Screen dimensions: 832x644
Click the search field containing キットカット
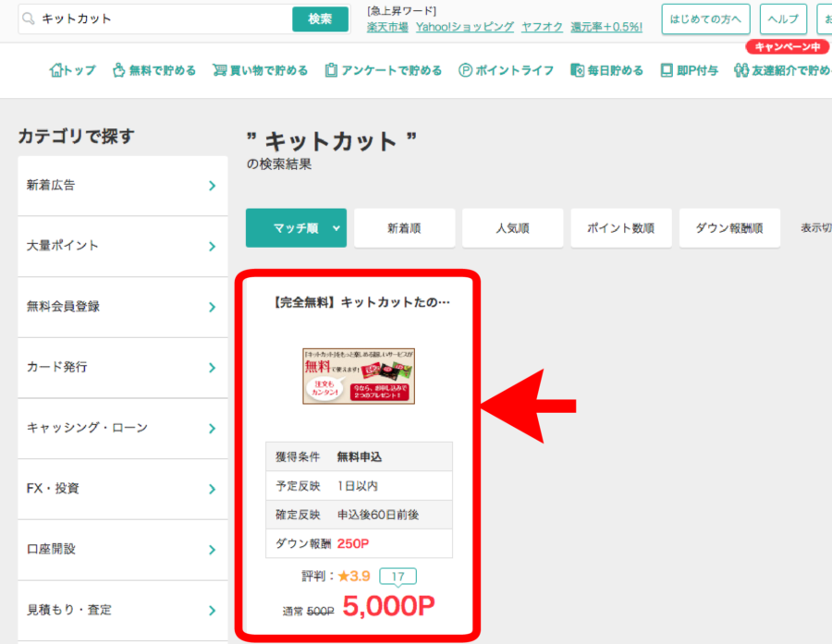155,19
